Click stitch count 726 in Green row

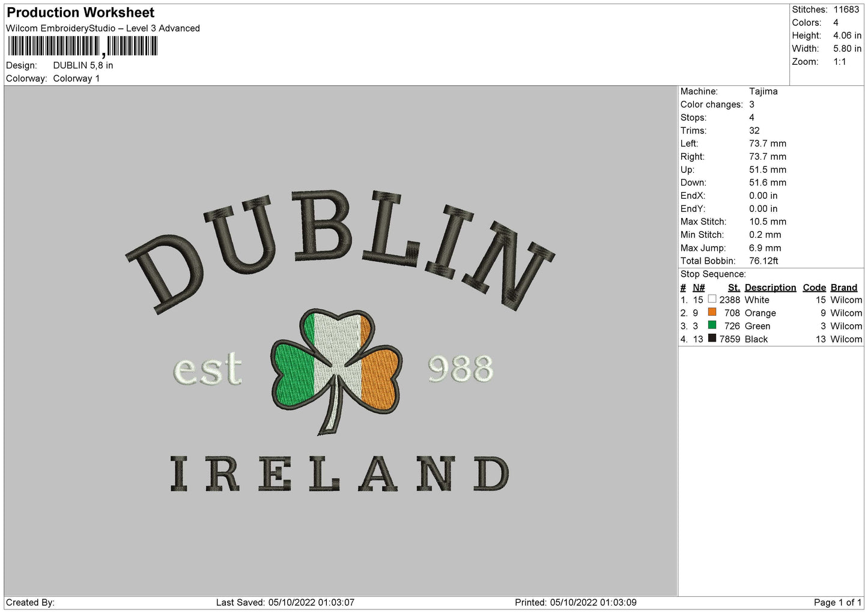(x=732, y=327)
